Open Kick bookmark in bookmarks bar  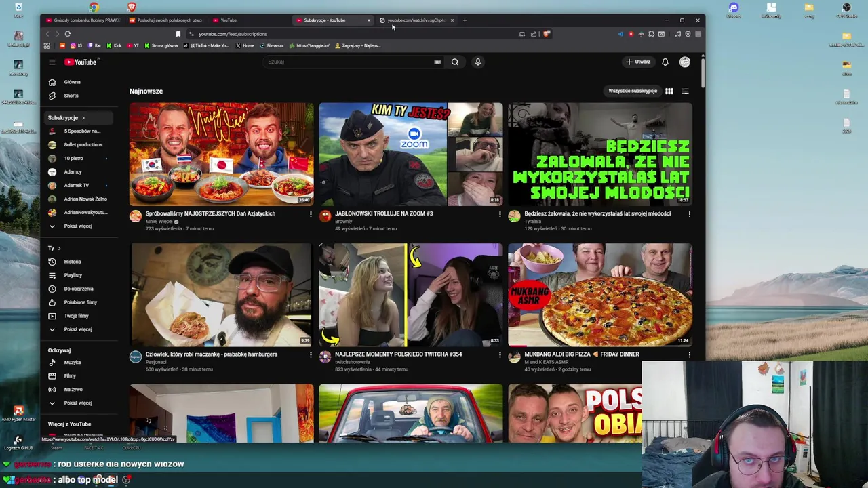point(114,45)
